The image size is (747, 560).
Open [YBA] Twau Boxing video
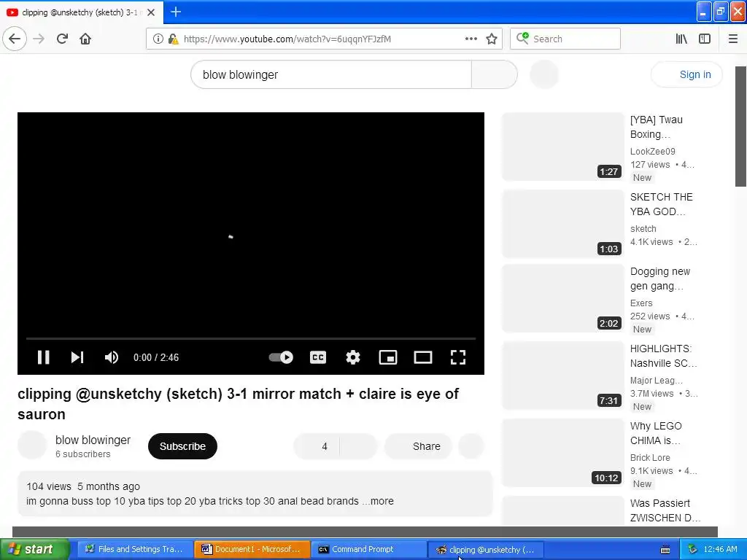click(x=656, y=127)
